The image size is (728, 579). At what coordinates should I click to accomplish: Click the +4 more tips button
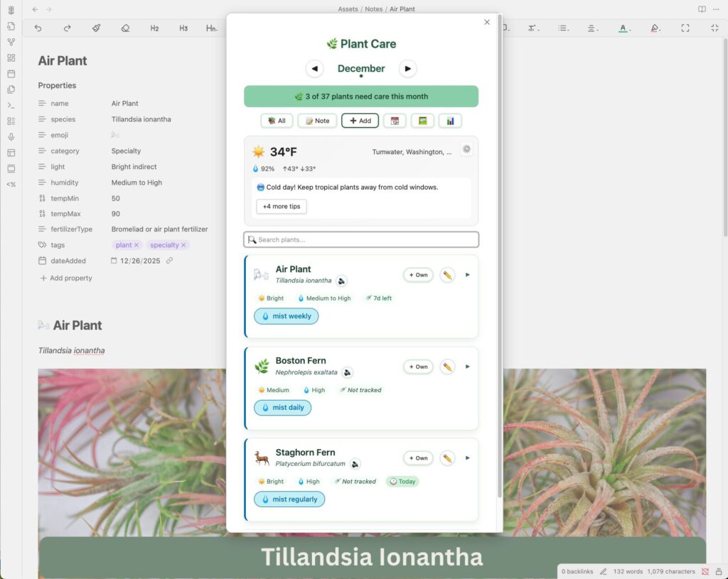[282, 207]
